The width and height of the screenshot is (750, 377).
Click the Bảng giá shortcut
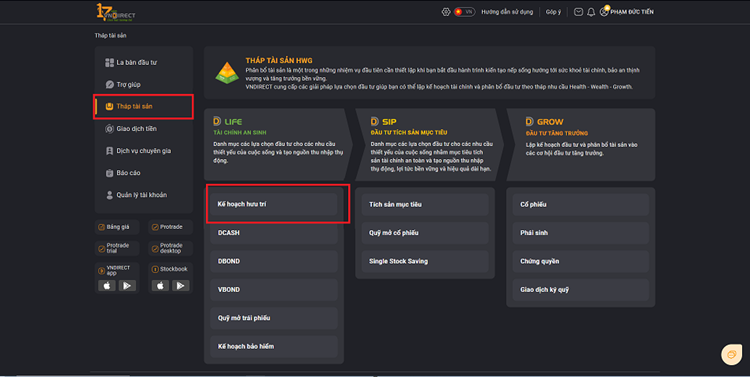[x=117, y=227]
